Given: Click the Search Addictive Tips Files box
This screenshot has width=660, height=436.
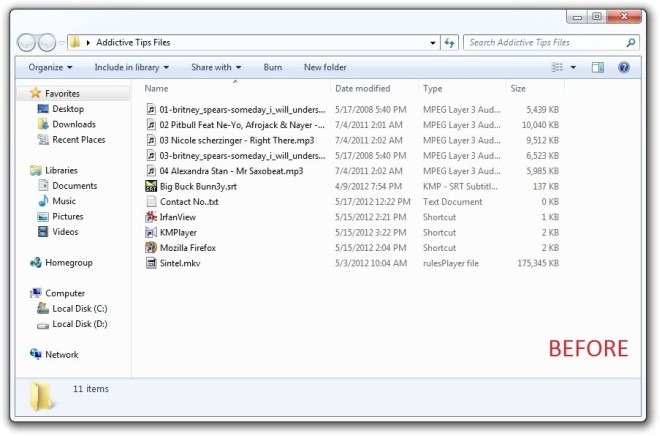Looking at the screenshot, I should tap(551, 43).
